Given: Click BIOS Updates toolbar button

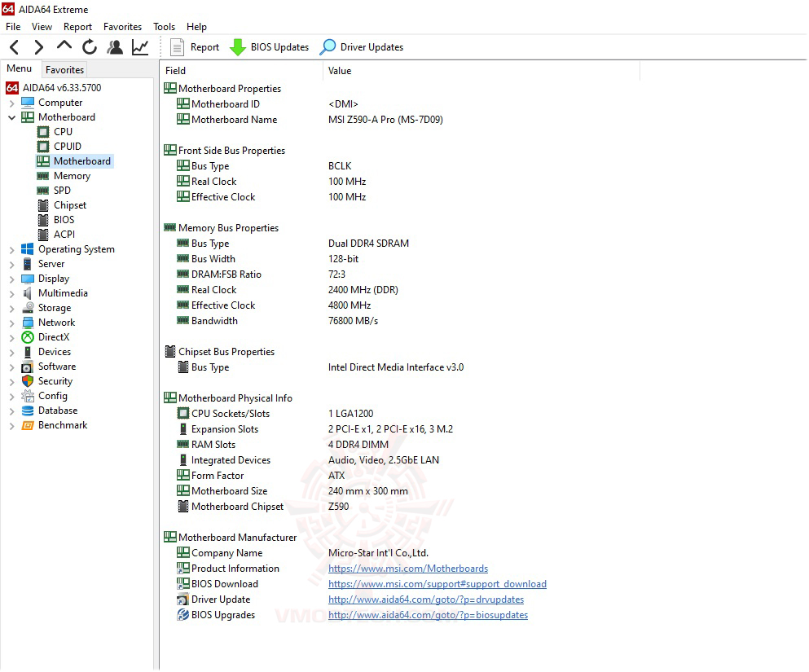Looking at the screenshot, I should (269, 47).
